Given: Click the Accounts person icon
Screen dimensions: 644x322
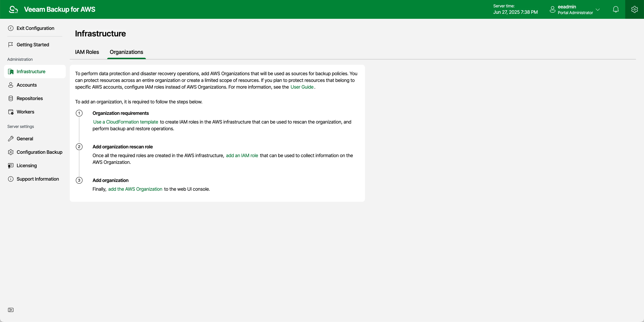Looking at the screenshot, I should point(11,85).
